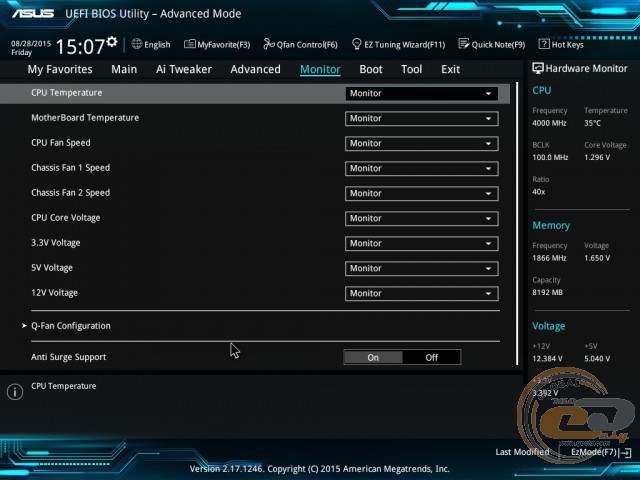The height and width of the screenshot is (480, 640).
Task: Open the MotherBoard Temperature dropdown
Action: (421, 119)
